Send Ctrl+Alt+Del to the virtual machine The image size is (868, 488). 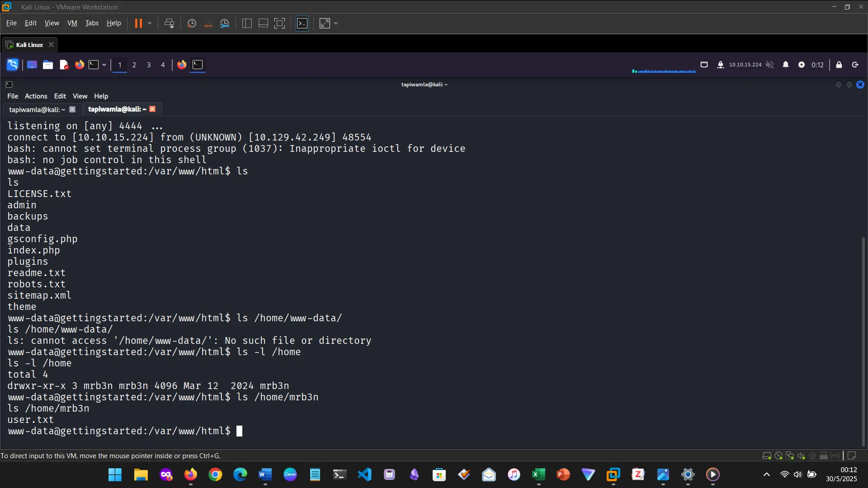(169, 23)
